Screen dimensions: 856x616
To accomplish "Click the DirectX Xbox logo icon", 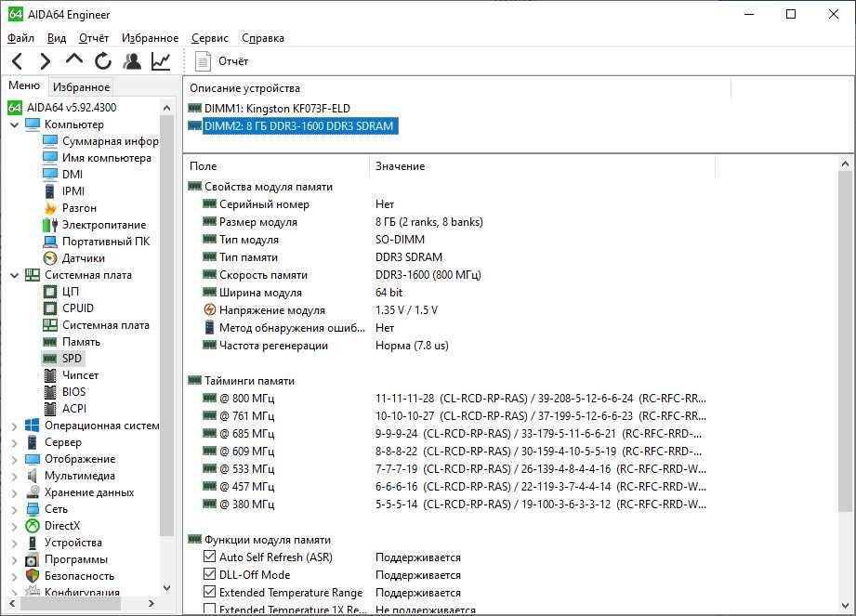I will (x=33, y=526).
